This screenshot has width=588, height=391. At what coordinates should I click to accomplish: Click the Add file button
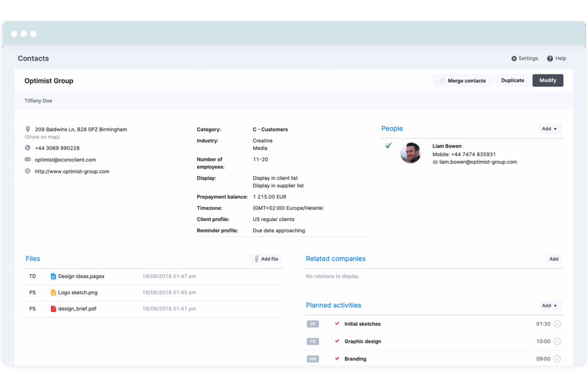pyautogui.click(x=266, y=259)
